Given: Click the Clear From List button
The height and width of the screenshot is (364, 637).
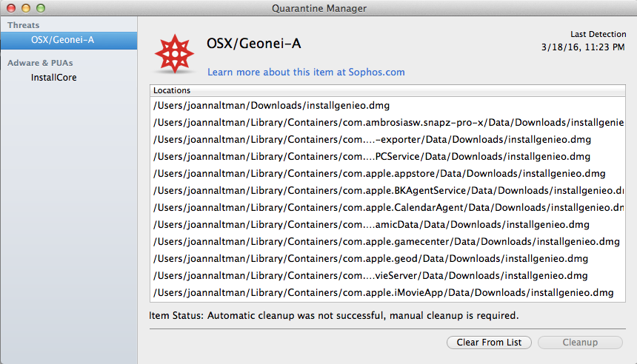Looking at the screenshot, I should 489,343.
